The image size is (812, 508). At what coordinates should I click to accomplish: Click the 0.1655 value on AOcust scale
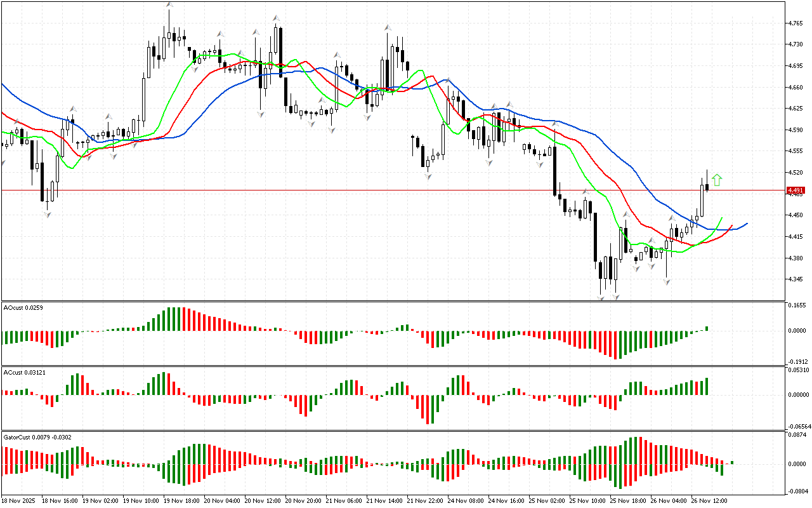click(x=797, y=305)
